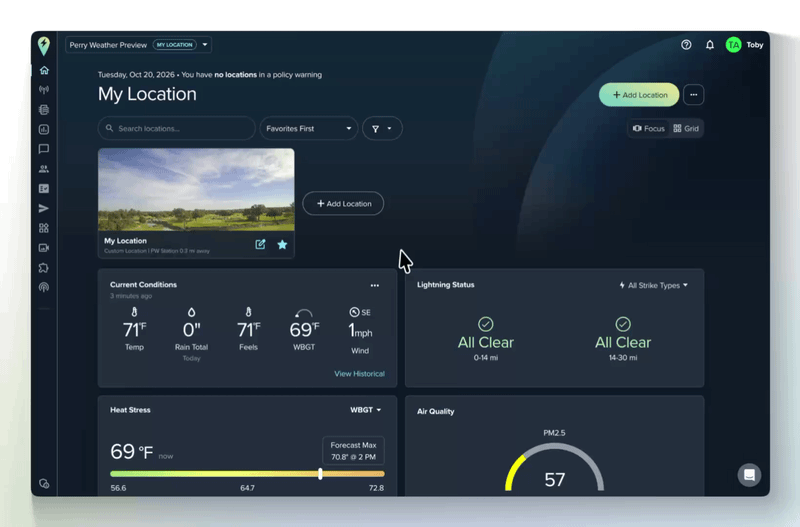The width and height of the screenshot is (800, 527).
Task: Click the Lightning Status panel title
Action: coord(445,285)
